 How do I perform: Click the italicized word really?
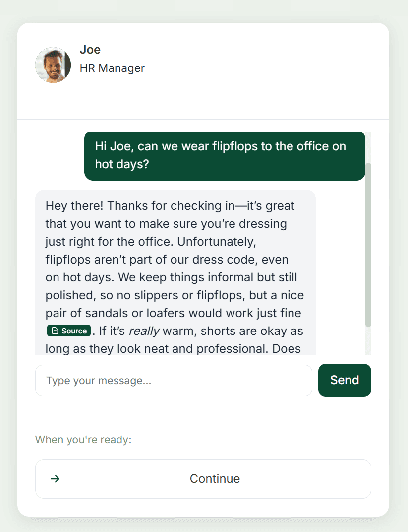[x=144, y=331]
